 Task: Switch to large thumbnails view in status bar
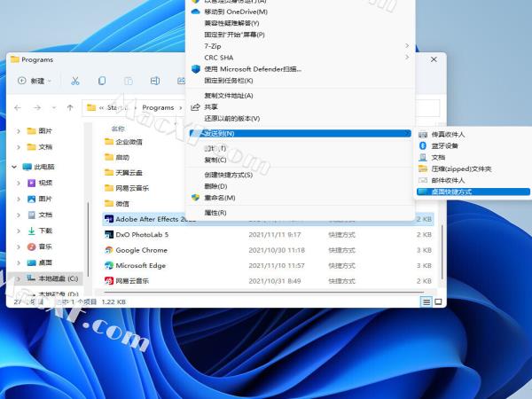(x=438, y=301)
